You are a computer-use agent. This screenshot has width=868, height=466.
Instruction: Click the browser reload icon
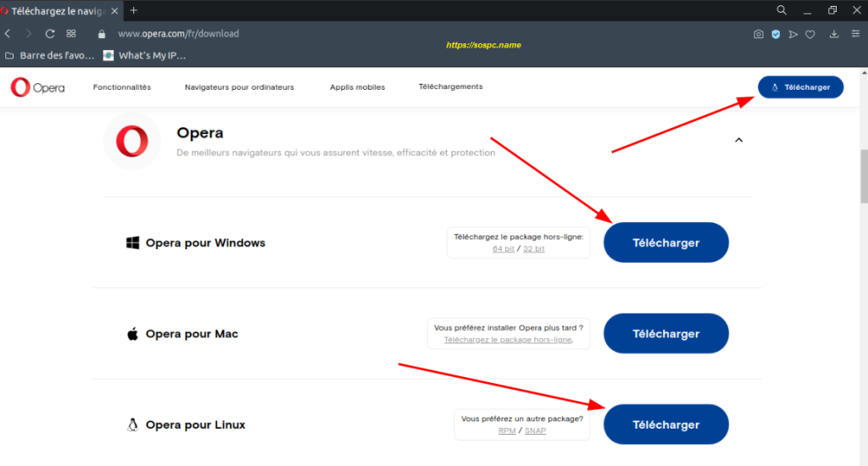tap(50, 34)
